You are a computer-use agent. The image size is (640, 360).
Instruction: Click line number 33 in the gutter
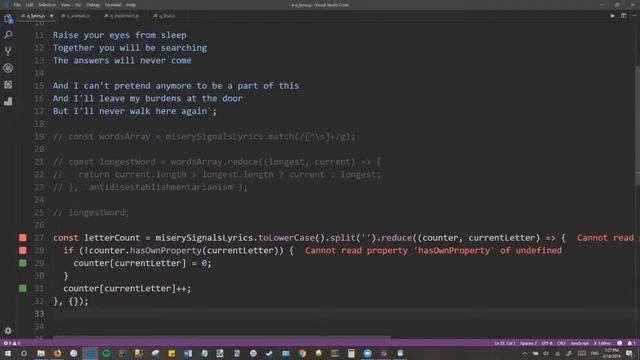tap(39, 313)
